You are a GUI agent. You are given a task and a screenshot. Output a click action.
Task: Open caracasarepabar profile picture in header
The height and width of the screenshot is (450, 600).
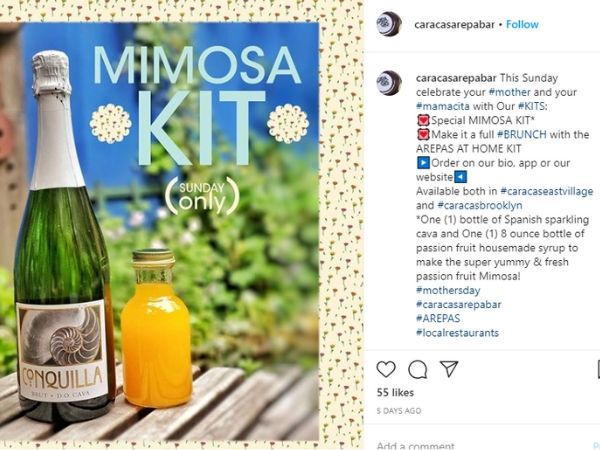point(389,24)
